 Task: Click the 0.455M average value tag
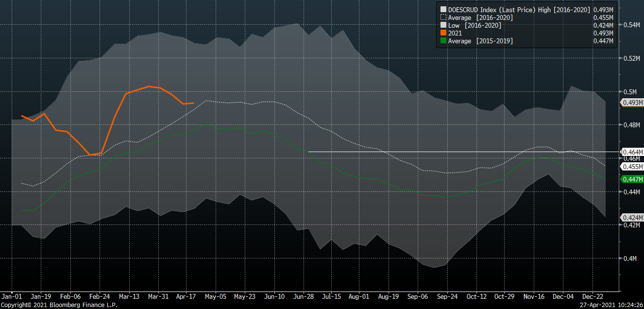pyautogui.click(x=633, y=167)
